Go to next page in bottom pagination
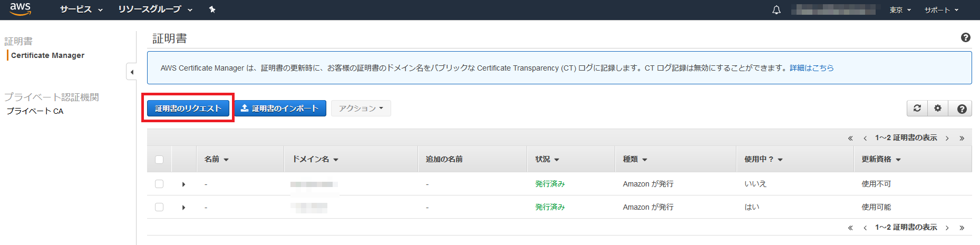This screenshot has height=245, width=980. pos(947,228)
